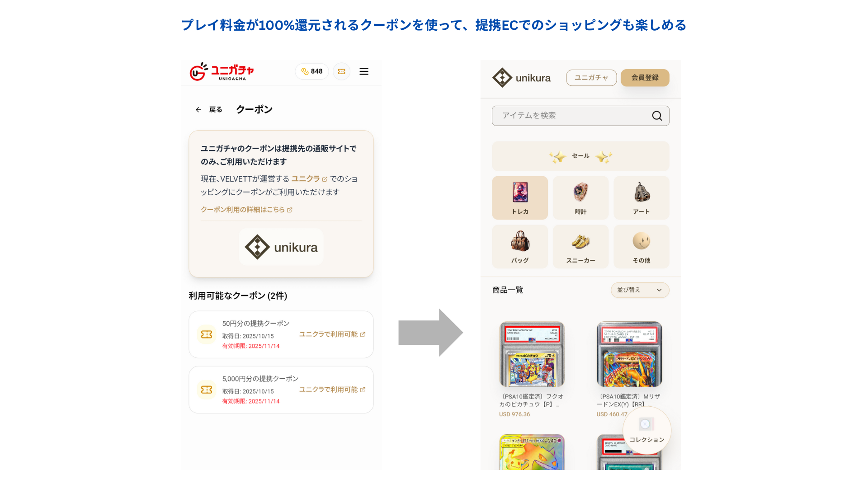Open the Pikachu PSA10 card thumbnail

532,354
